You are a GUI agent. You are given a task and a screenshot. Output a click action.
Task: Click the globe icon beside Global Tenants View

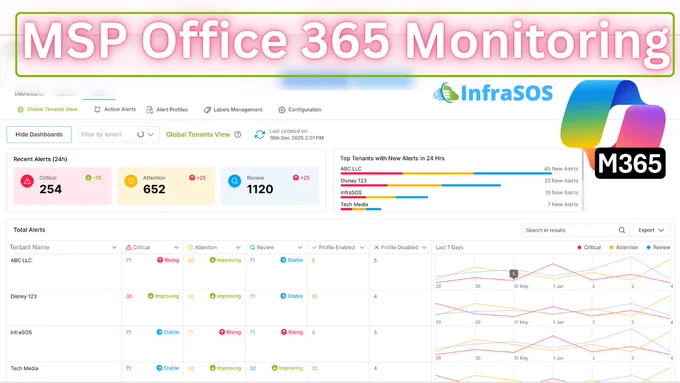pyautogui.click(x=20, y=109)
